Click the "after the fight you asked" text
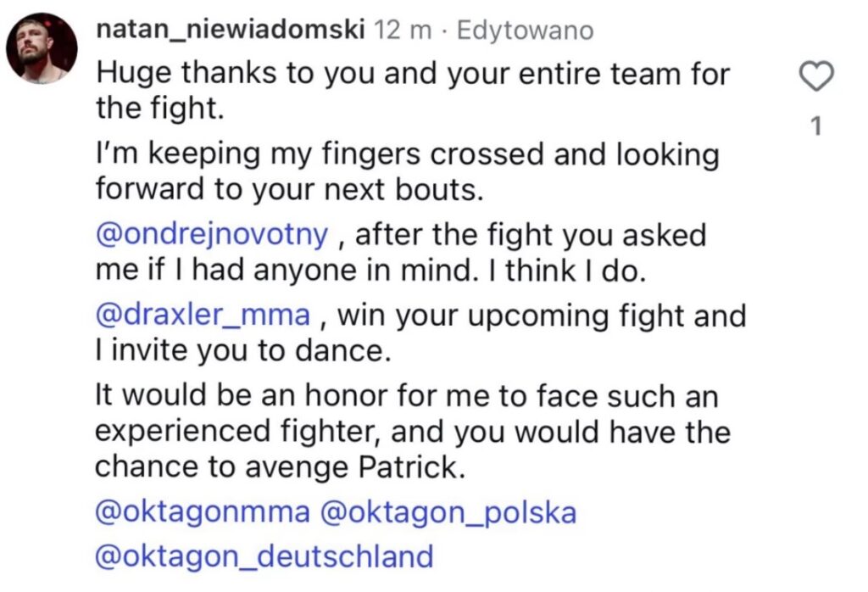This screenshot has width=868, height=592. click(x=531, y=235)
